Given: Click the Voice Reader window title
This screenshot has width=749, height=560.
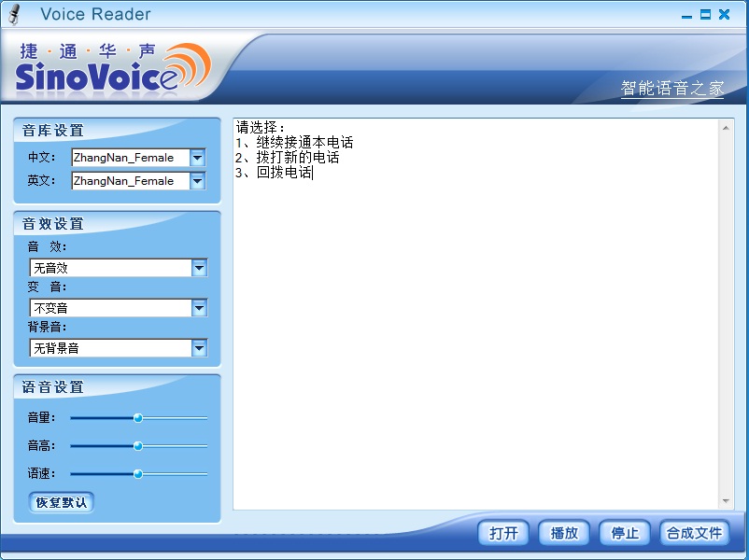Looking at the screenshot, I should tap(95, 14).
